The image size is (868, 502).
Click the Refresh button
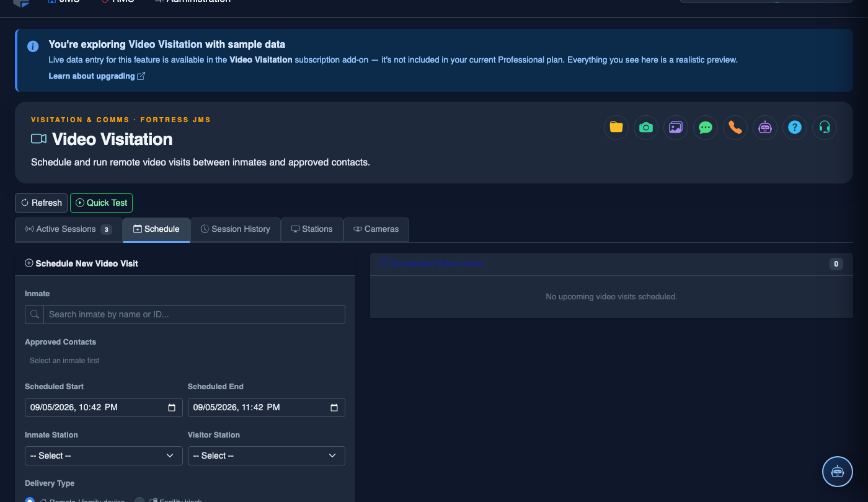click(41, 203)
